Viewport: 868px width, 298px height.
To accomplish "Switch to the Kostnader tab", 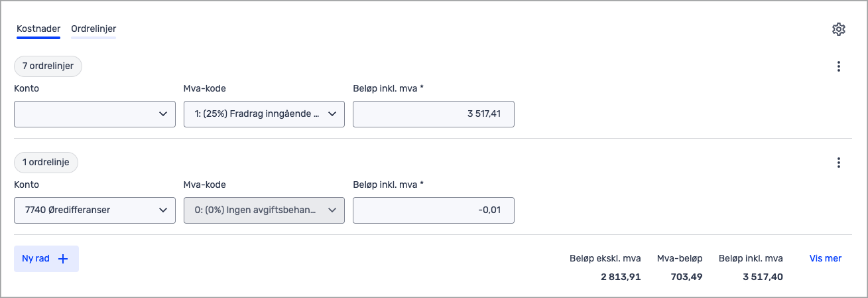I will (x=38, y=29).
